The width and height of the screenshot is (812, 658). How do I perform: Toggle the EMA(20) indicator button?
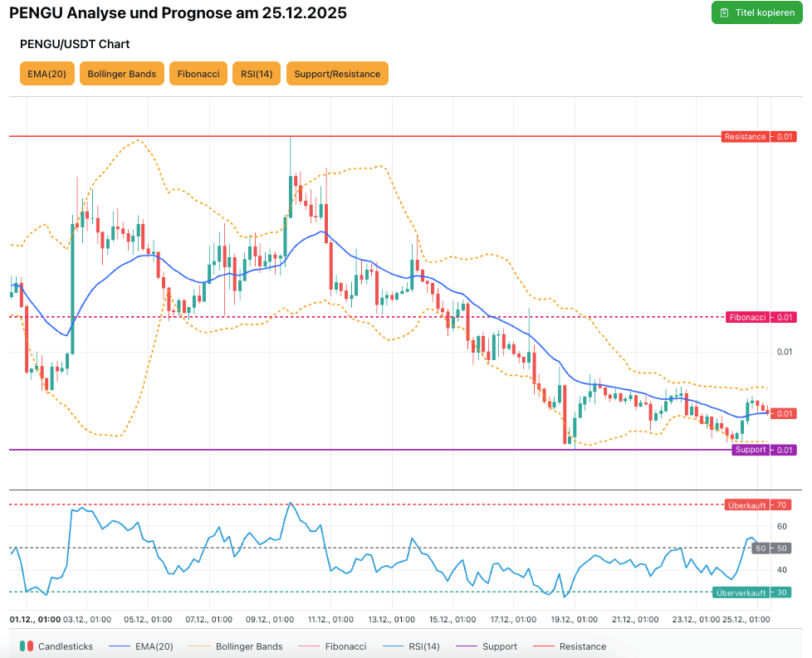pos(46,74)
